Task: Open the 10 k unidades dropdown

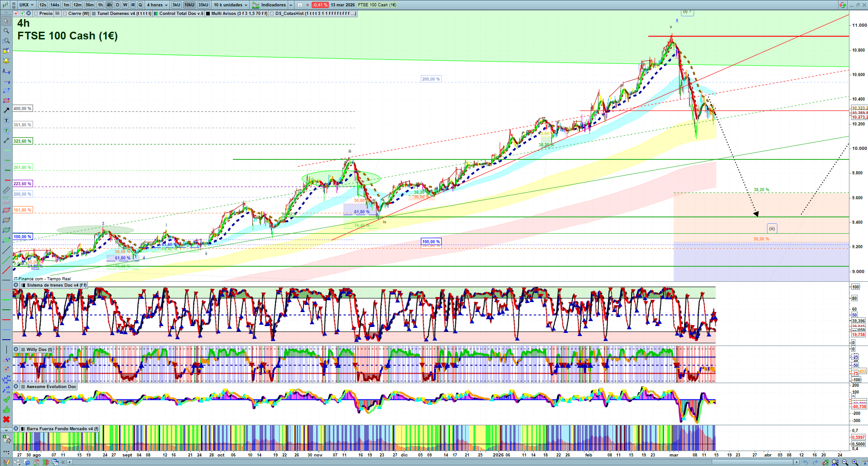Action: (231, 5)
